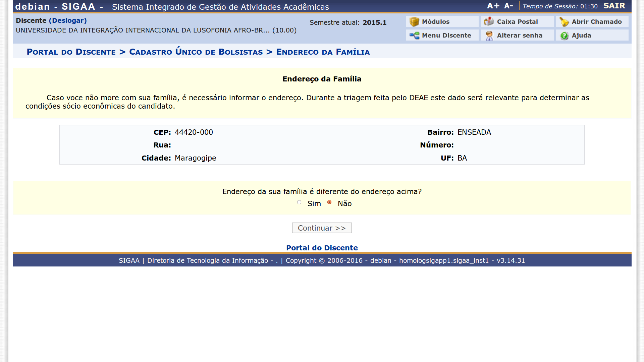Select the Não radio button
Screen dimensions: 644x362
329,202
